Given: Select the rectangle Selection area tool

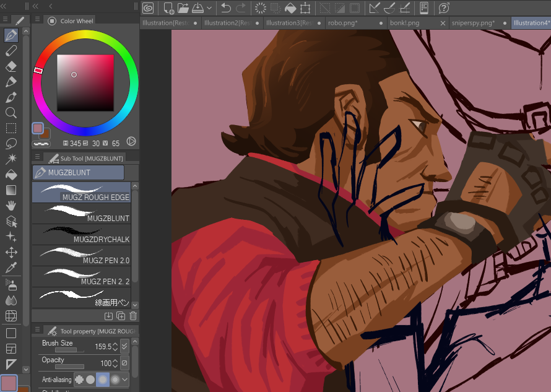Looking at the screenshot, I should click(11, 128).
